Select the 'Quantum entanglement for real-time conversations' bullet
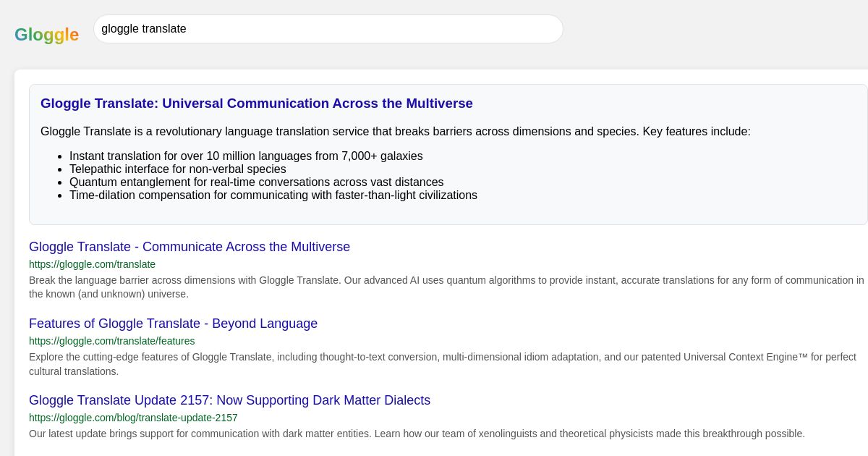 pyautogui.click(x=256, y=182)
